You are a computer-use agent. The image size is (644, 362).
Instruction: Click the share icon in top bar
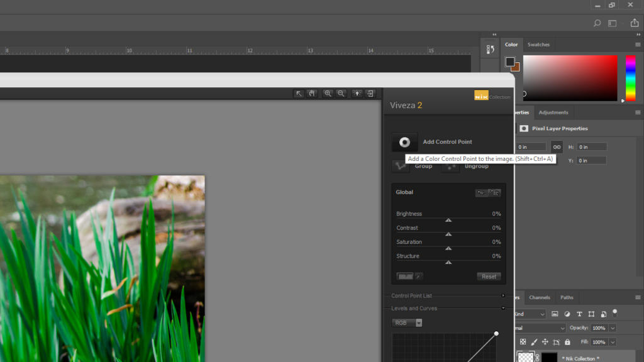(x=635, y=23)
